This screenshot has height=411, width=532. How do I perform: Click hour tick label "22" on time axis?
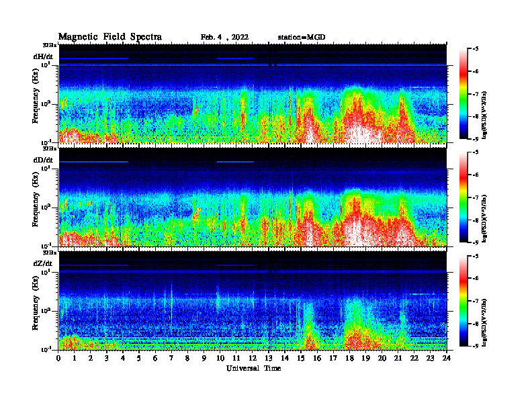(x=414, y=359)
